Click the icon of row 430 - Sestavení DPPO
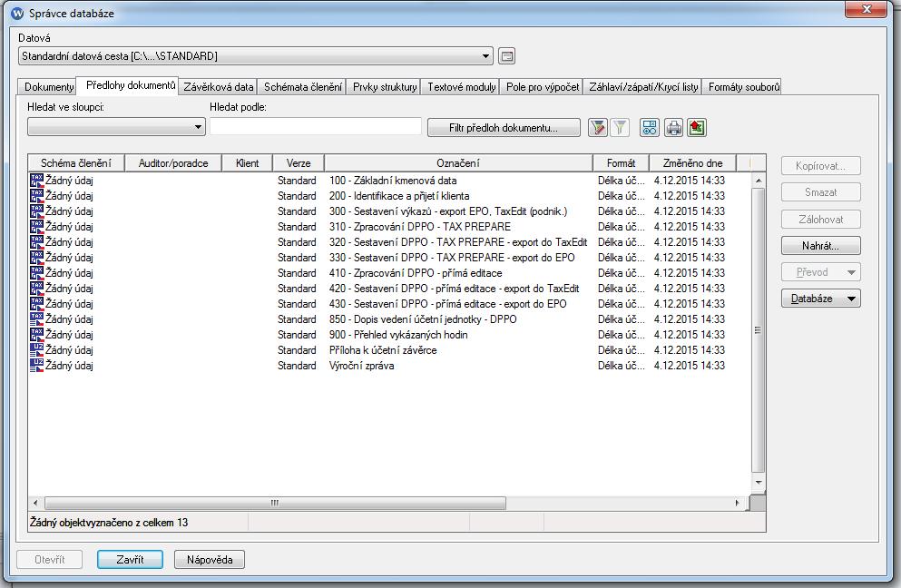Viewport: 901px width, 588px height. tap(37, 304)
